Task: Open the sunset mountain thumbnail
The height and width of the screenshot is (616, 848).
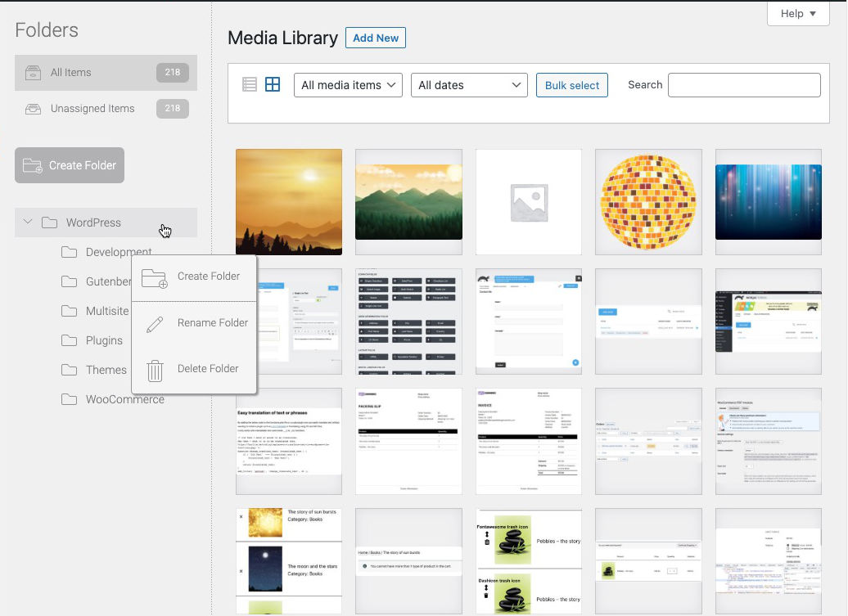Action: (x=288, y=202)
